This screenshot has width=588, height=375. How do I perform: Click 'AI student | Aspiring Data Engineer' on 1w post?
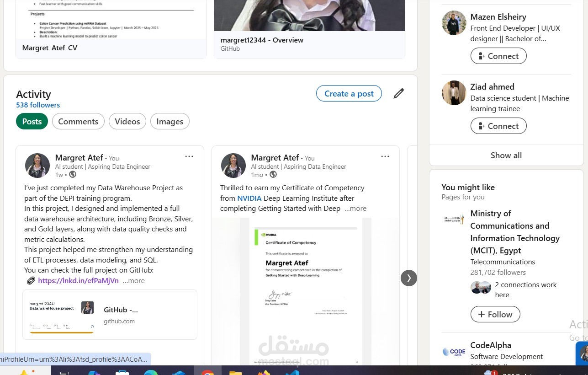[103, 167]
